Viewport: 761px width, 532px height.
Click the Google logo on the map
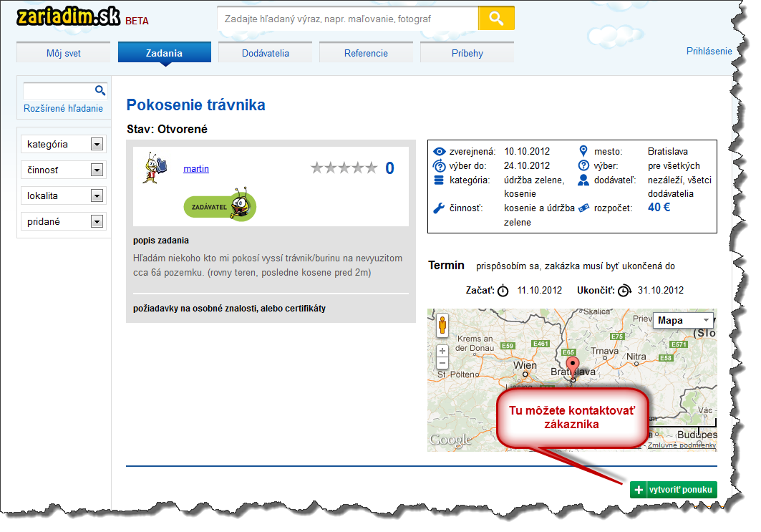450,440
